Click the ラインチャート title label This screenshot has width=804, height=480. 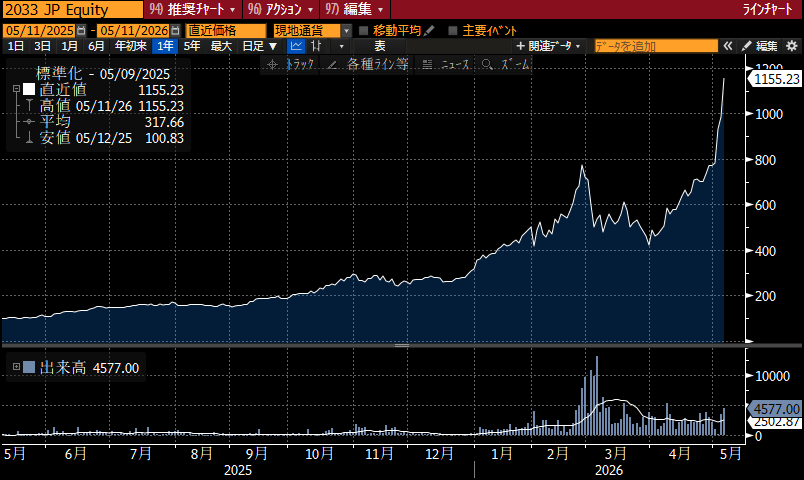pyautogui.click(x=768, y=9)
